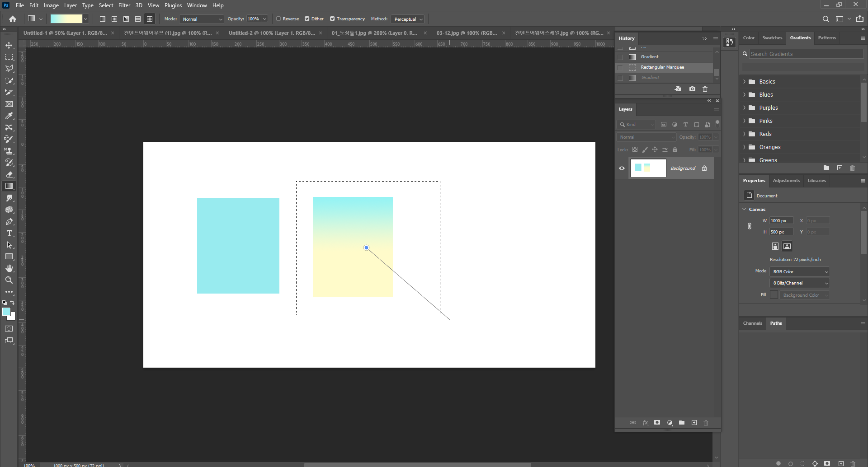
Task: Toggle history brush source for Gradient state
Action: 620,57
